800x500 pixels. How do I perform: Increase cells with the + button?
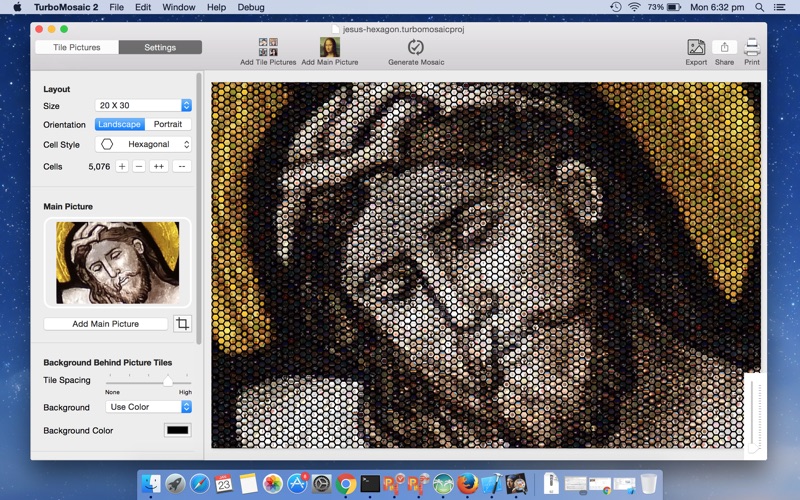122,166
